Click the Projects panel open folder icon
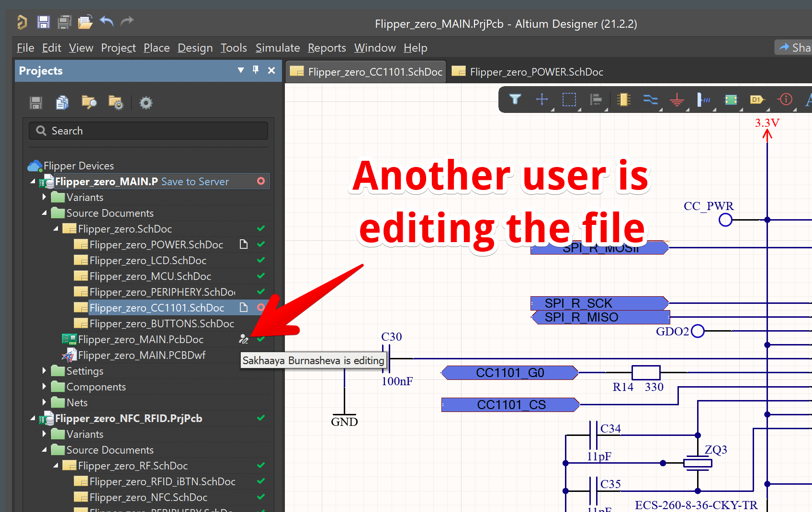Image resolution: width=812 pixels, height=512 pixels. [x=89, y=103]
